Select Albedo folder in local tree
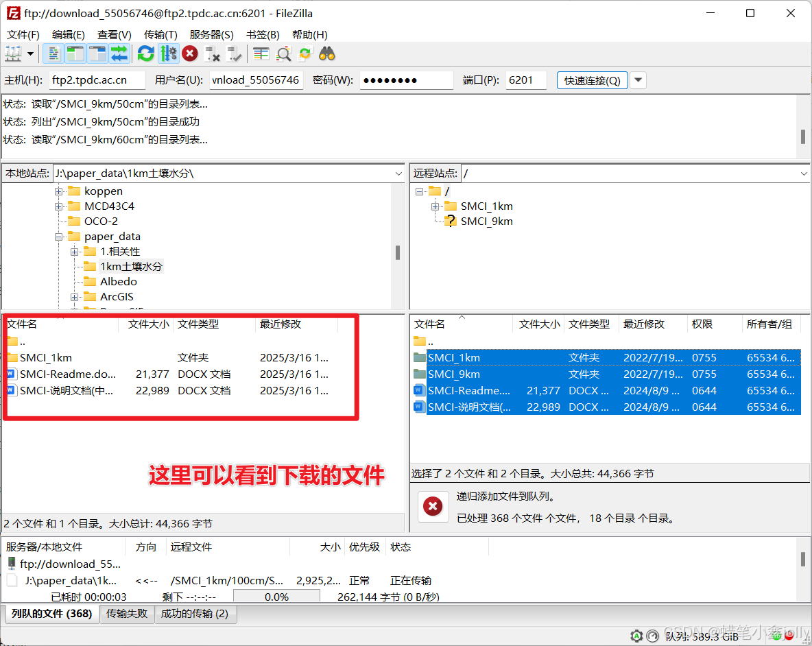This screenshot has width=812, height=646. point(118,282)
